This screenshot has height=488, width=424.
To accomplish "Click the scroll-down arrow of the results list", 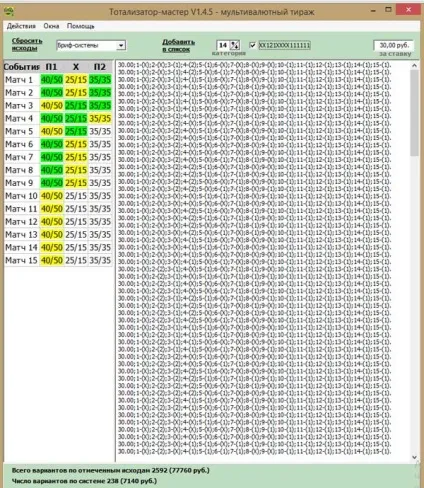I will 414,457.
